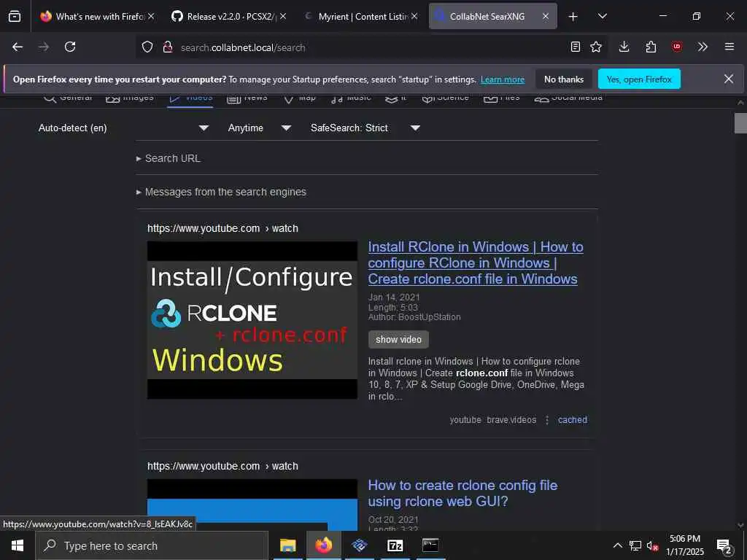Click first result youtube.com watch URL
Viewport: 747px width, 560px height.
[x=222, y=228]
